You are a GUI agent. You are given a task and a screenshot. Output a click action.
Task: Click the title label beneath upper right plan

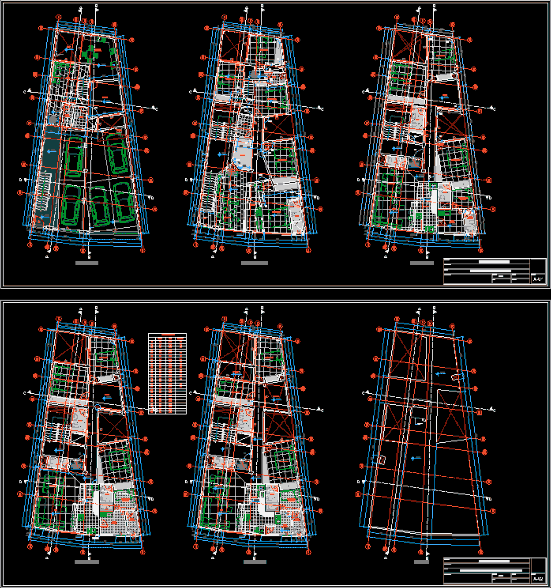[x=422, y=263]
